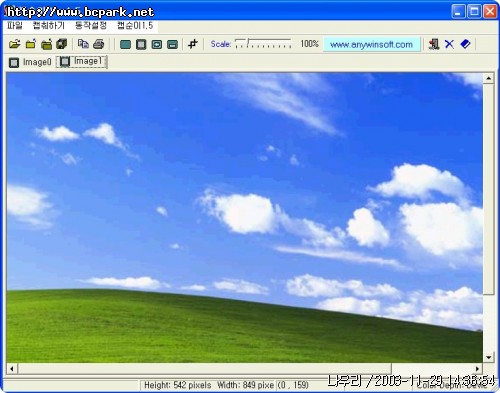Click the stacked cube icon in toolbar
The width and height of the screenshot is (500, 393).
click(62, 44)
